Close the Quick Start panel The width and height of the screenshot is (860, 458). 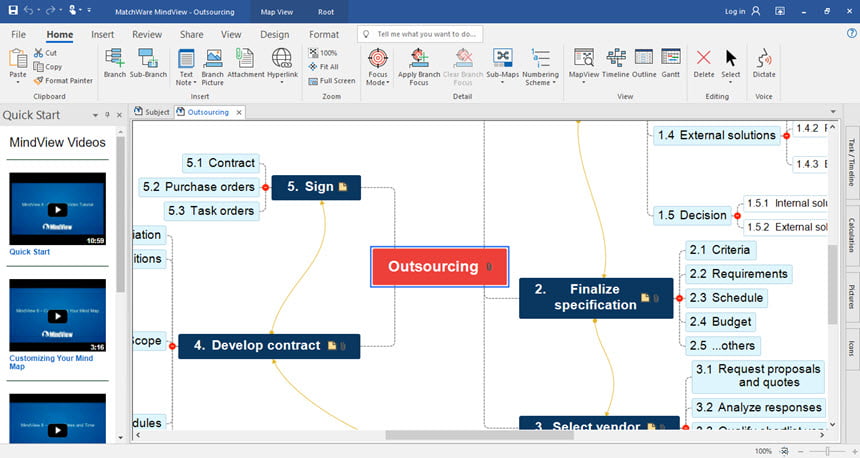click(119, 115)
